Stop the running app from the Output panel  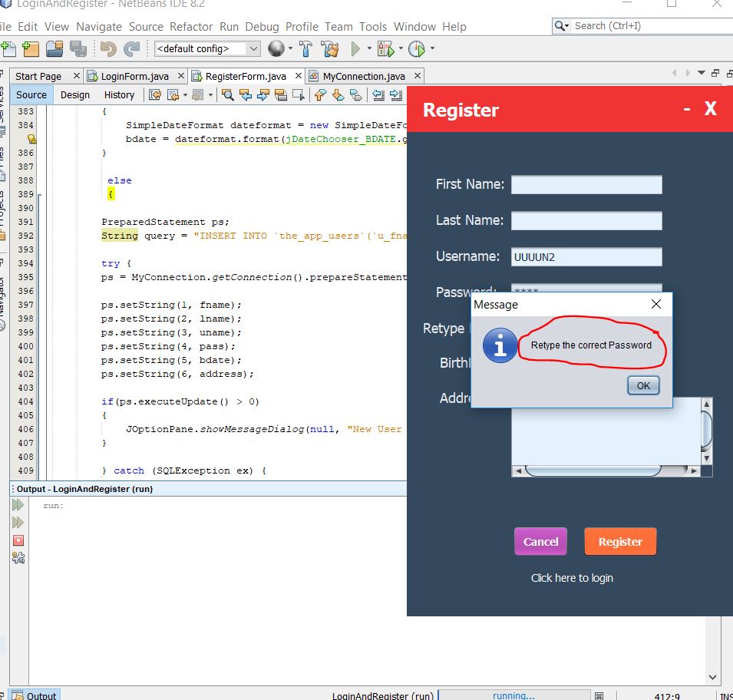pyautogui.click(x=18, y=540)
